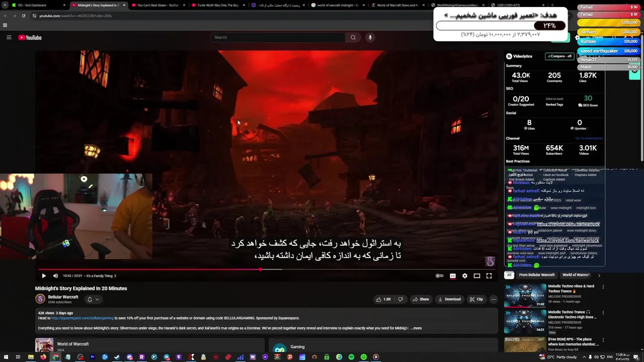Go back in browser history
This screenshot has height=362, width=644.
(x=6, y=16)
